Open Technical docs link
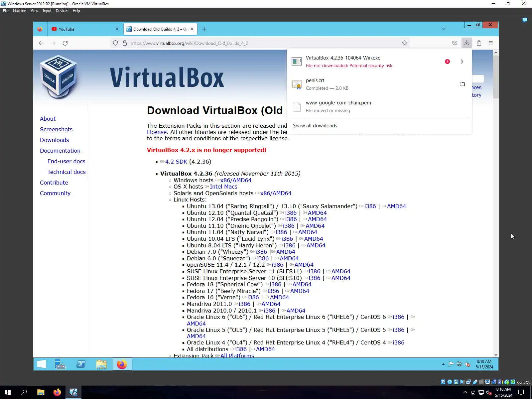The height and width of the screenshot is (399, 532). pyautogui.click(x=66, y=172)
